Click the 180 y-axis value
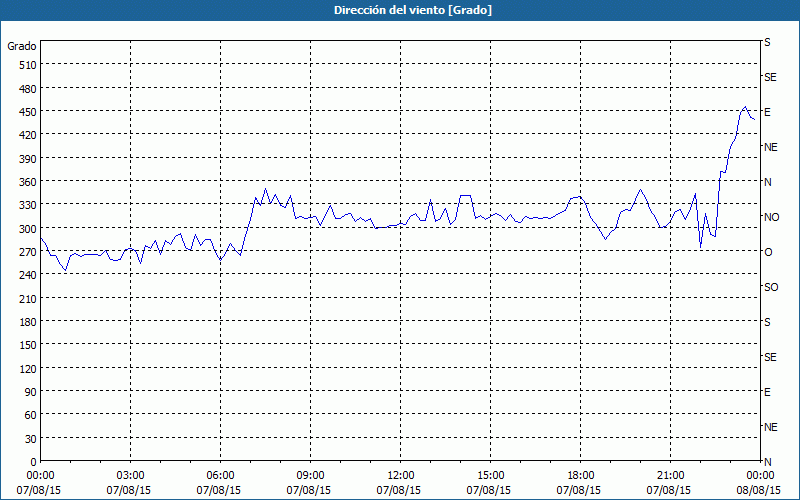Screen dimensions: 800x500 (x=29, y=322)
